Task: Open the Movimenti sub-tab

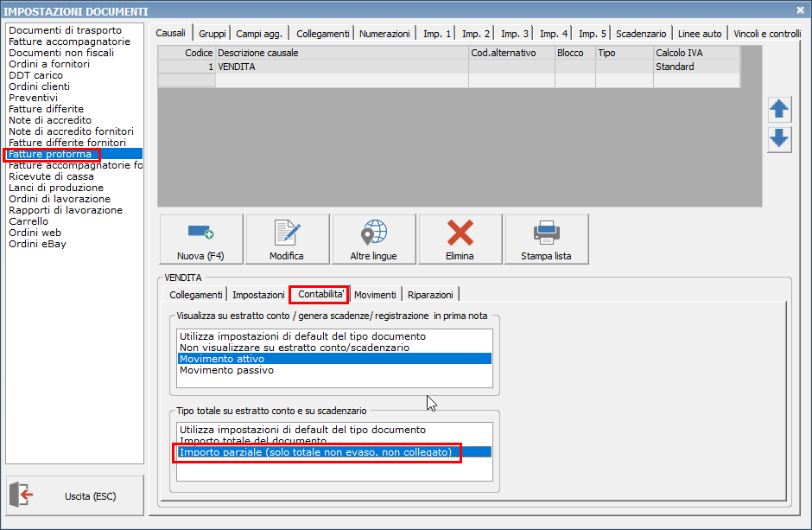Action: 375,295
